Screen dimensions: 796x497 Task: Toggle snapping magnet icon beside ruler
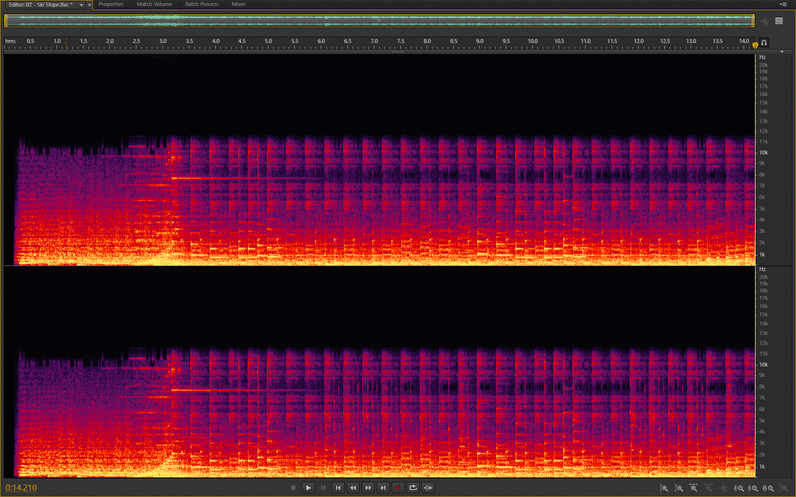[x=764, y=43]
